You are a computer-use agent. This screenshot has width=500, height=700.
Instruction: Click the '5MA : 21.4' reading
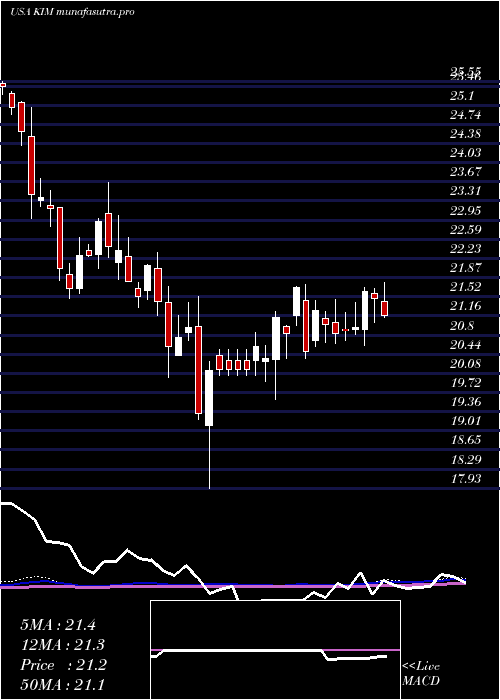(58, 625)
